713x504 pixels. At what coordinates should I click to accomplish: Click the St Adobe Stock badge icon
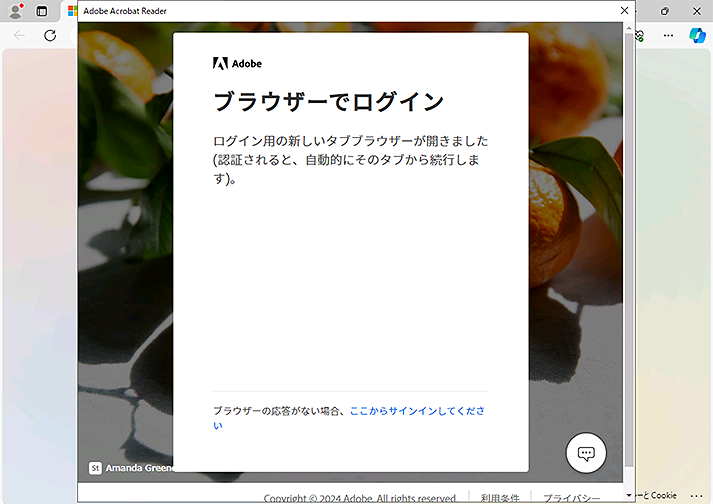tap(95, 468)
